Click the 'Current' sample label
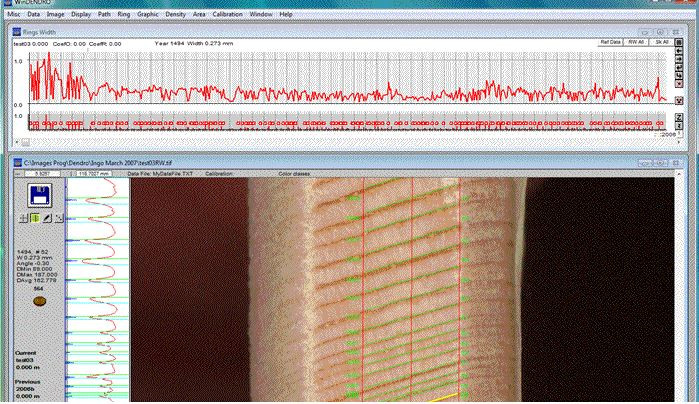Image resolution: width=699 pixels, height=404 pixels. coord(25,353)
